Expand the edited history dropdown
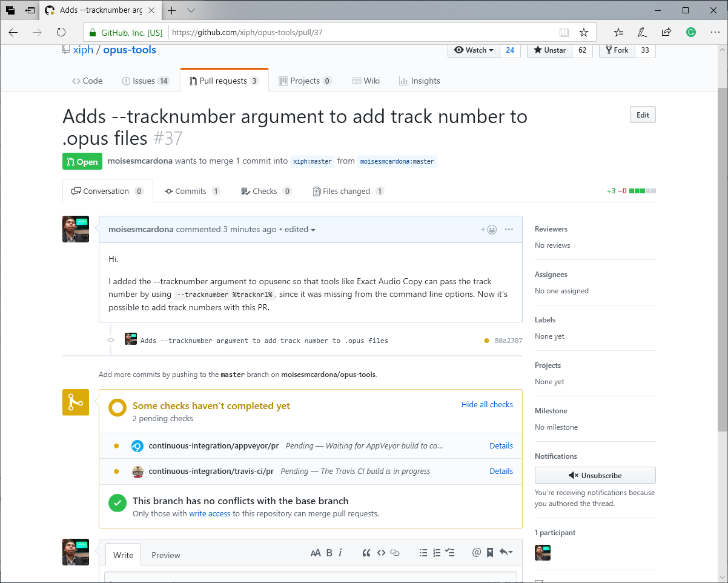Image resolution: width=728 pixels, height=583 pixels. 300,230
